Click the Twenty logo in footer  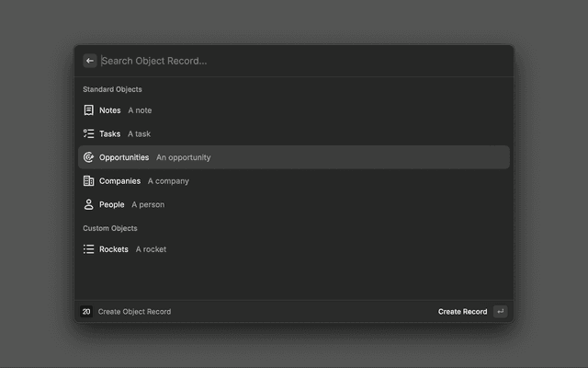[86, 312]
